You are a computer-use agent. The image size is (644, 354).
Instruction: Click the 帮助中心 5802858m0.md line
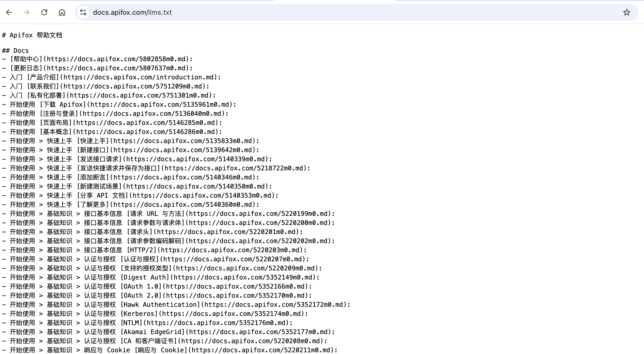[x=97, y=59]
